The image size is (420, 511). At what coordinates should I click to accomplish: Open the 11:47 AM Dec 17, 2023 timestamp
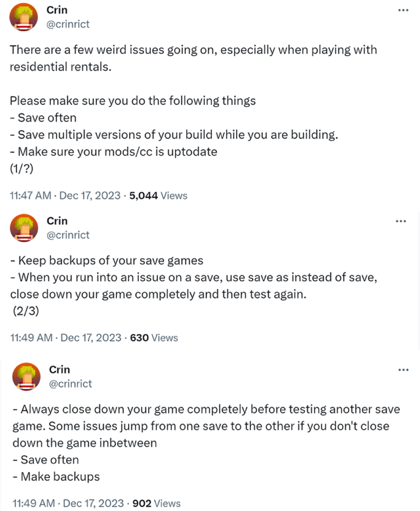coord(65,196)
